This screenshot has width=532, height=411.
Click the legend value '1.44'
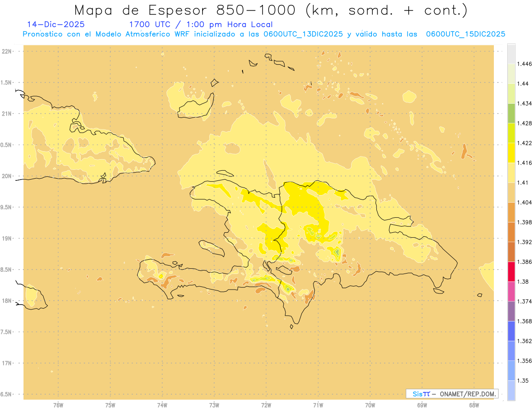pyautogui.click(x=523, y=84)
